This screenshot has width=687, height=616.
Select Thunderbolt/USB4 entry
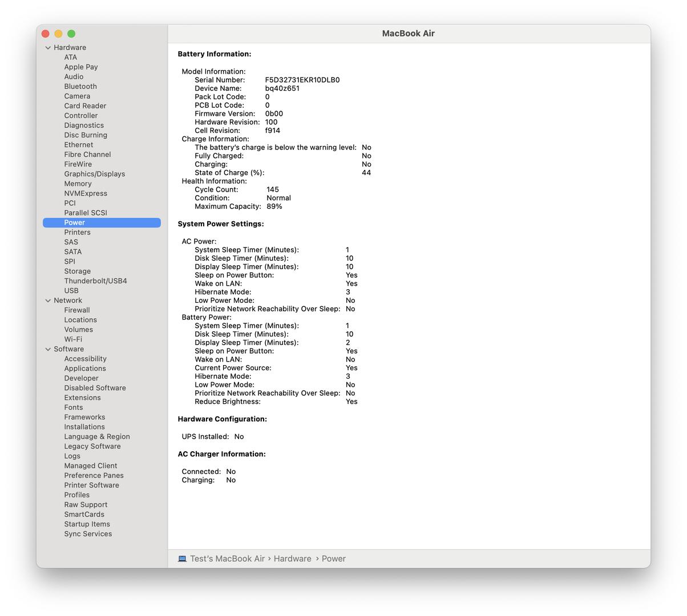click(x=95, y=281)
